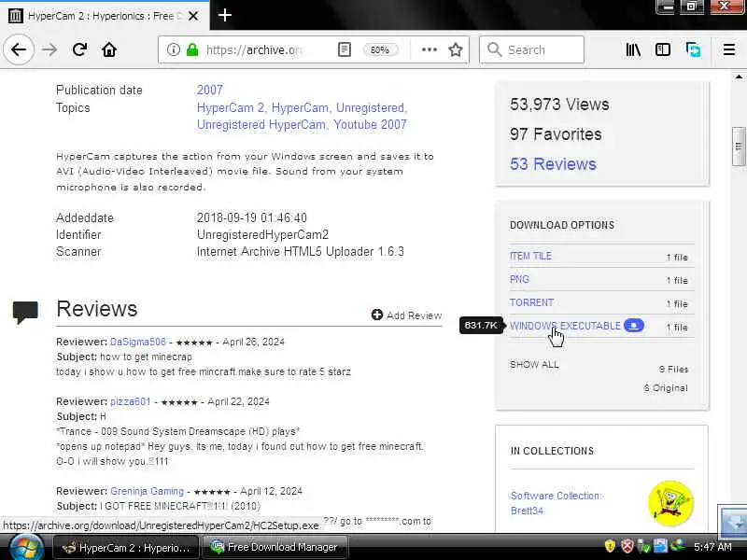Click the 97 Favorites text
Screen dimensions: 747x560
pos(556,134)
